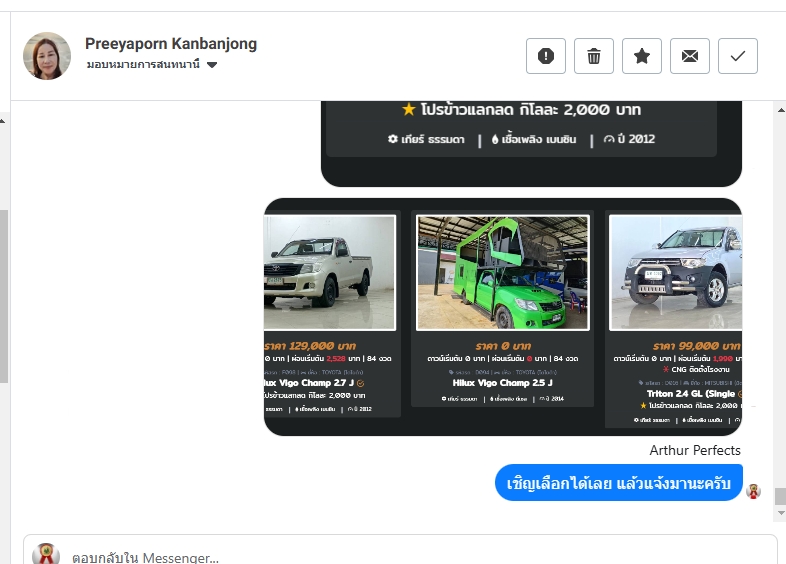The image size is (786, 564).
Task: Mark conversation done with checkmark icon
Action: tap(738, 56)
